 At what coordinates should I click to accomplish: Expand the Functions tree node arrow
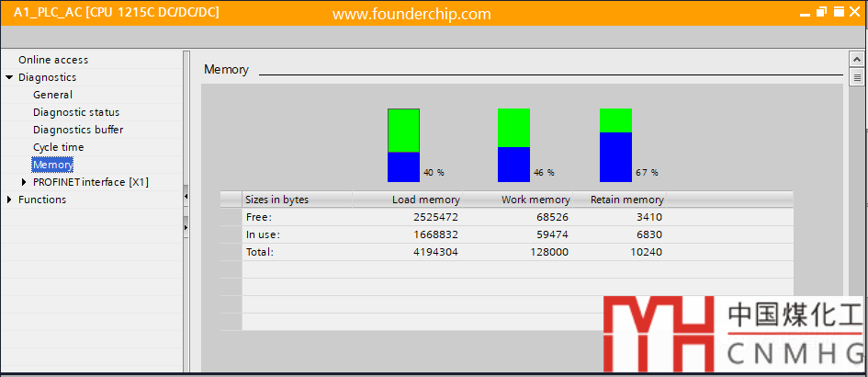[9, 200]
